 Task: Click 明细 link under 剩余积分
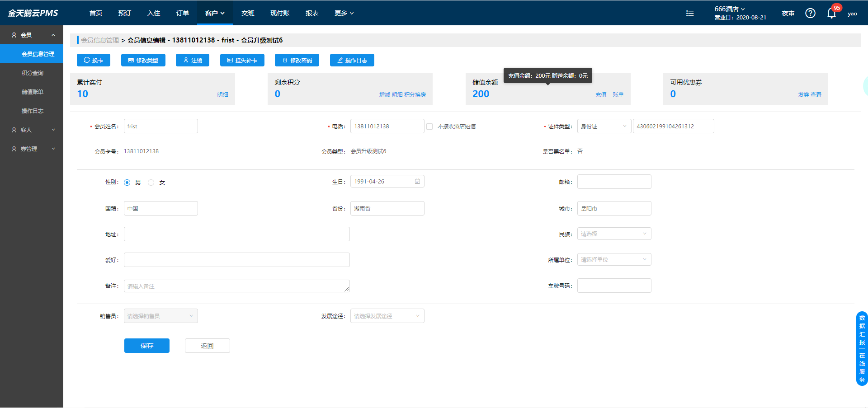point(397,95)
